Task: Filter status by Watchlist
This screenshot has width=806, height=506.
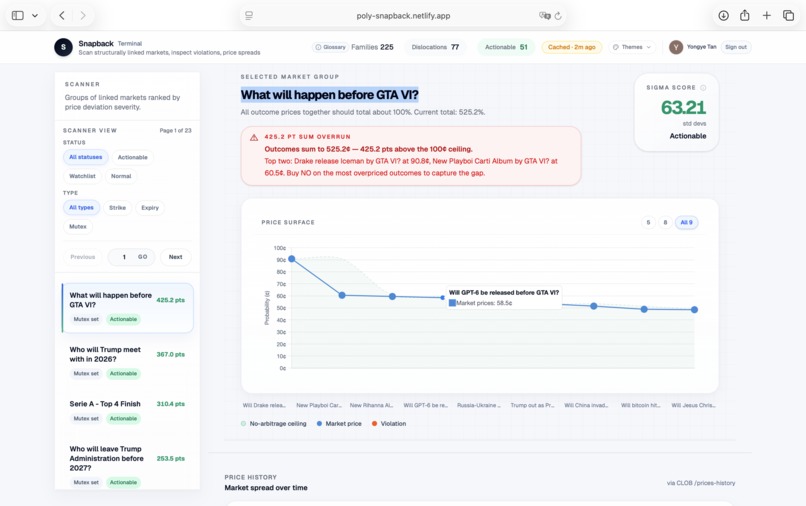Action: click(x=82, y=176)
